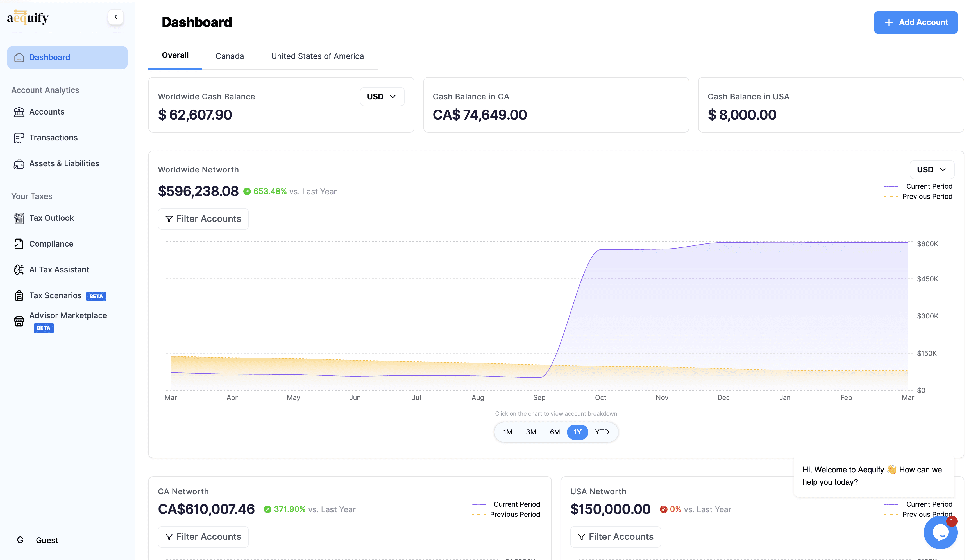Screen dimensions: 971x560
Task: Click Filter Accounts under Worldwide Networth
Action: (203, 219)
